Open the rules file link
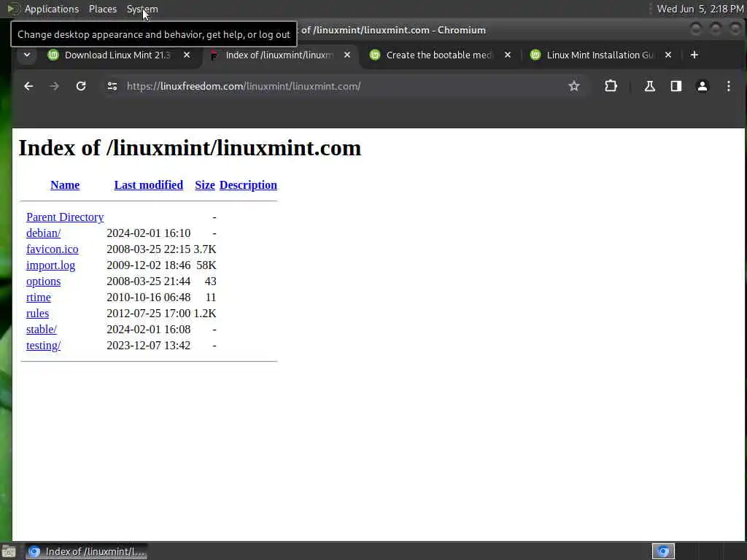The height and width of the screenshot is (560, 747). [x=38, y=314]
